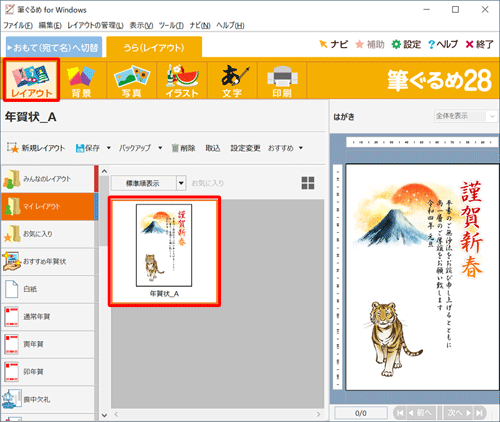Go to last page button

click(x=479, y=413)
